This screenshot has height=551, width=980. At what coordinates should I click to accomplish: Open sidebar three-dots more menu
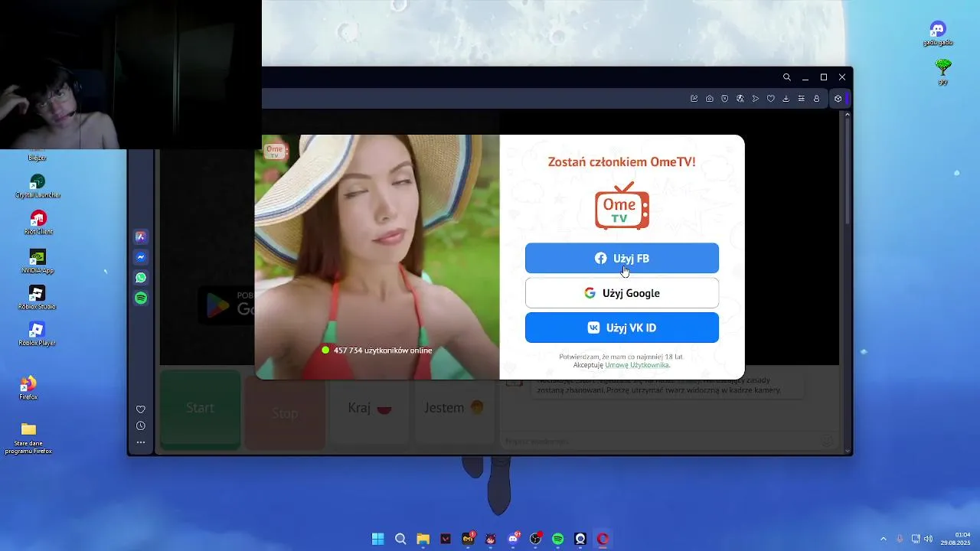click(x=141, y=442)
